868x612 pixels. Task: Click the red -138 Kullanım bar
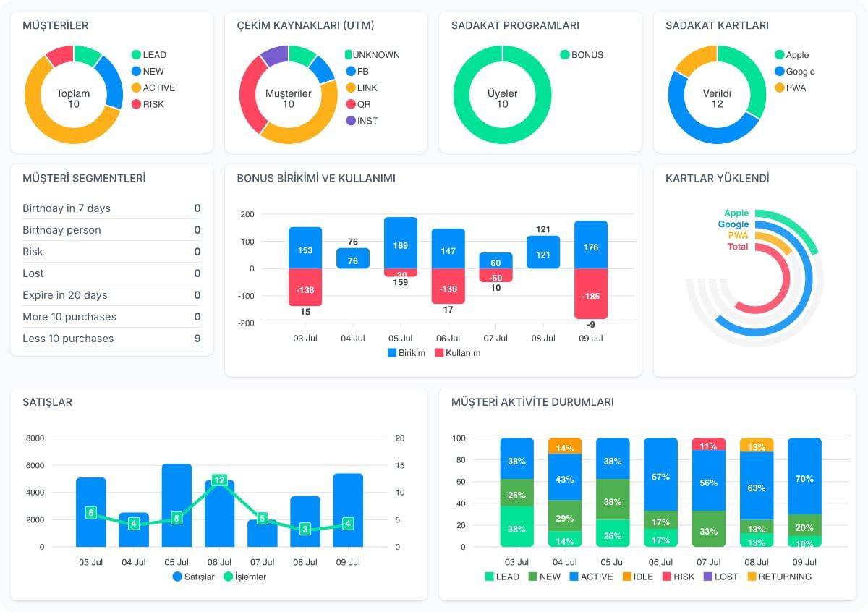pos(305,287)
